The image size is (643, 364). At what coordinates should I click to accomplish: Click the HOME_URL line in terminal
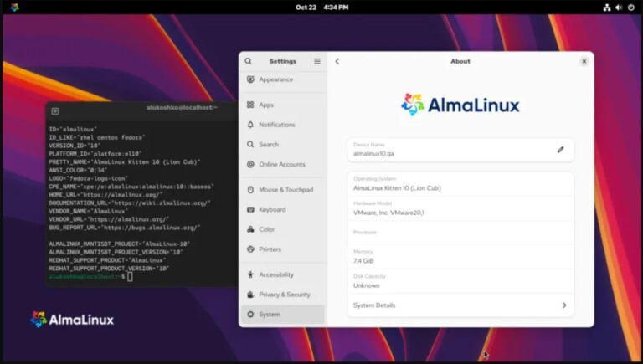coord(105,195)
